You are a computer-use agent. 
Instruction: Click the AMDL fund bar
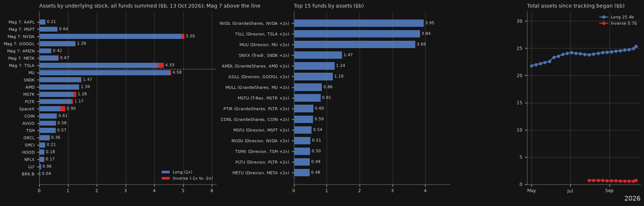point(314,66)
